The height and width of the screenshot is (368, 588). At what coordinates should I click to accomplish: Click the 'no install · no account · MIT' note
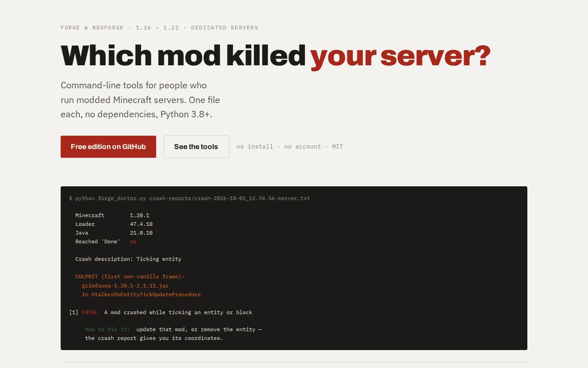coord(290,147)
